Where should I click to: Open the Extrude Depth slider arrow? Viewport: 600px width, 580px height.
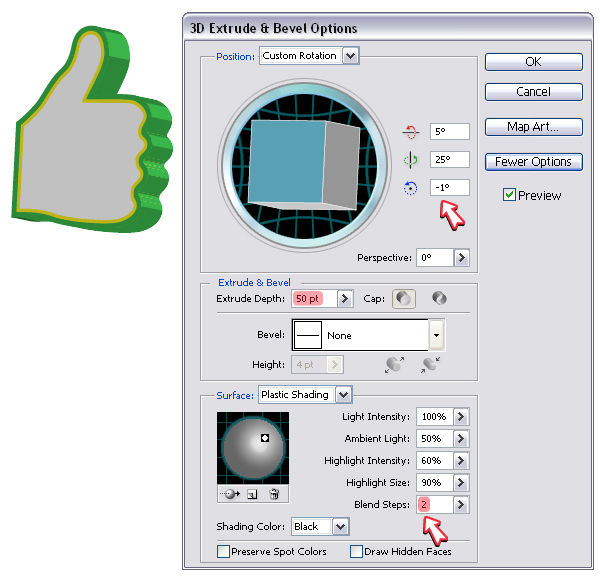pyautogui.click(x=345, y=298)
